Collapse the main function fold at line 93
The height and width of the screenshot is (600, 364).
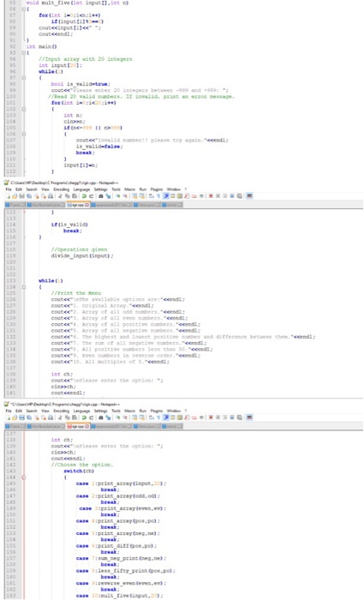coord(24,53)
